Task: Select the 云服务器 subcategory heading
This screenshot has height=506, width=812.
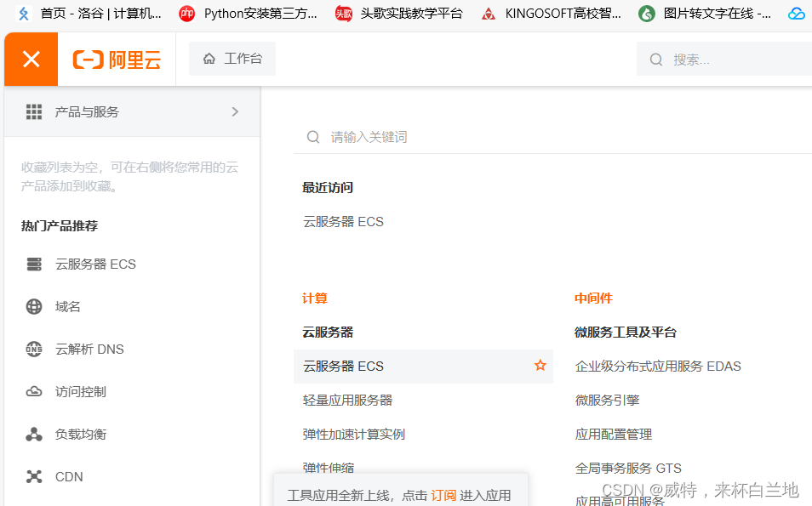Action: (x=328, y=333)
